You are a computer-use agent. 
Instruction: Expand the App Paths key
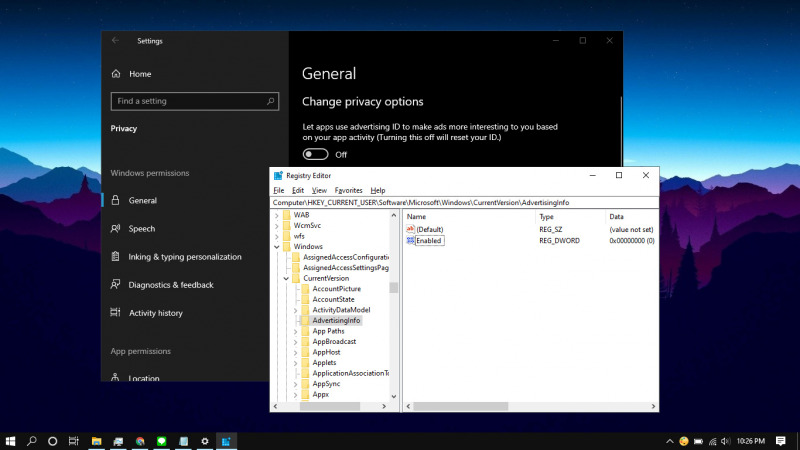click(x=295, y=332)
